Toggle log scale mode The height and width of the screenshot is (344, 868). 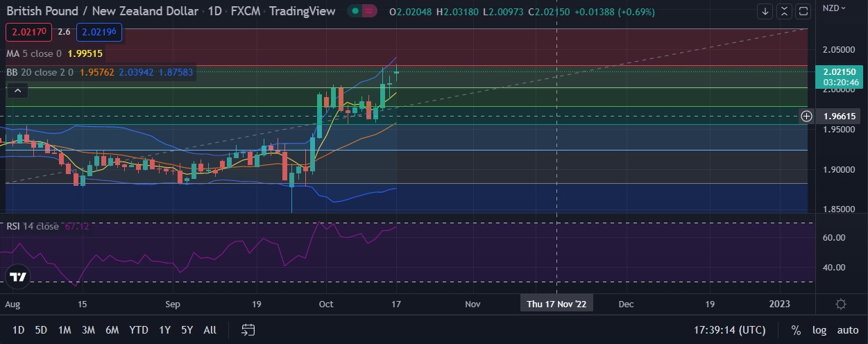(819, 330)
